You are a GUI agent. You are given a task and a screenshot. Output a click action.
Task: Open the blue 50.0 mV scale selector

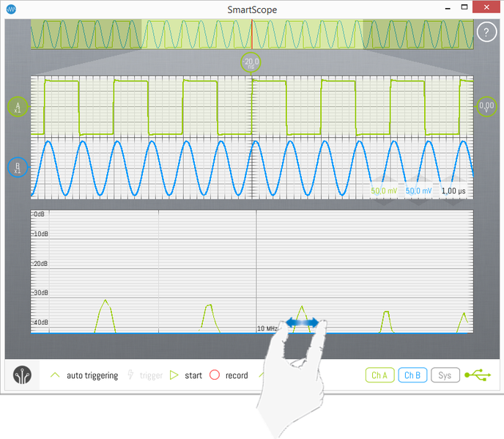[419, 191]
